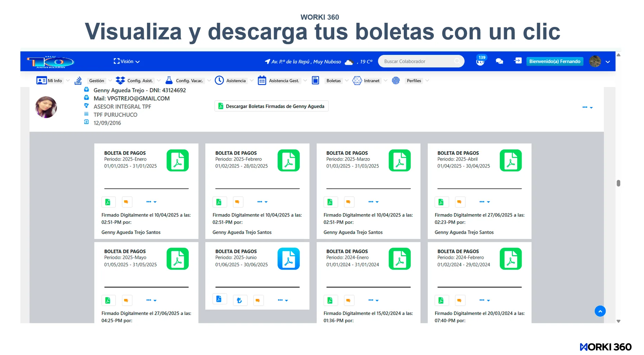Viewport: 644px width, 355px height.
Task: Click the logout arrow icon in header
Action: tap(517, 61)
